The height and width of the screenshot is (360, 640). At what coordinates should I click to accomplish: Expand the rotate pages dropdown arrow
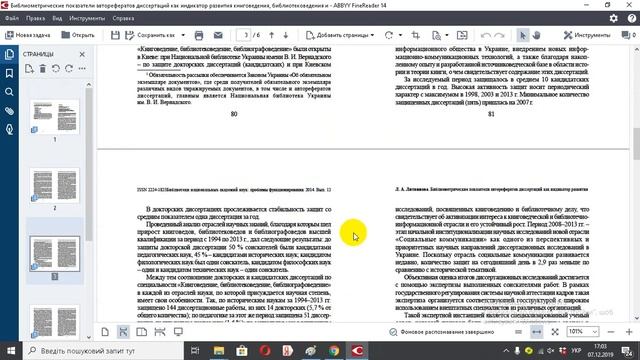(x=400, y=35)
